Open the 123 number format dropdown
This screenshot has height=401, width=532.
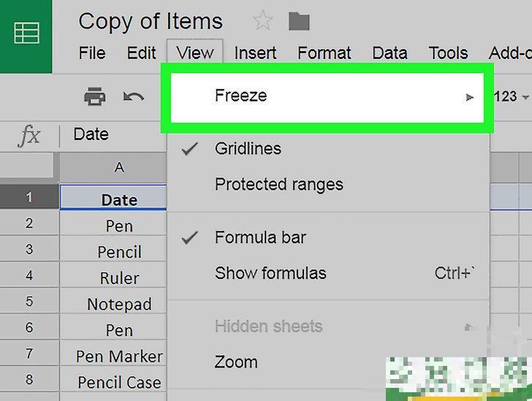[x=511, y=96]
